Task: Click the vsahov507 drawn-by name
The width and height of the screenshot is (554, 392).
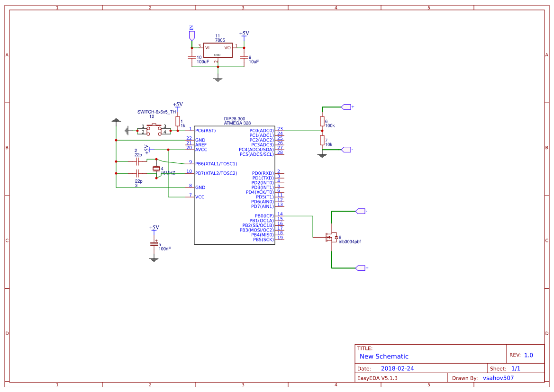Action: pos(499,378)
